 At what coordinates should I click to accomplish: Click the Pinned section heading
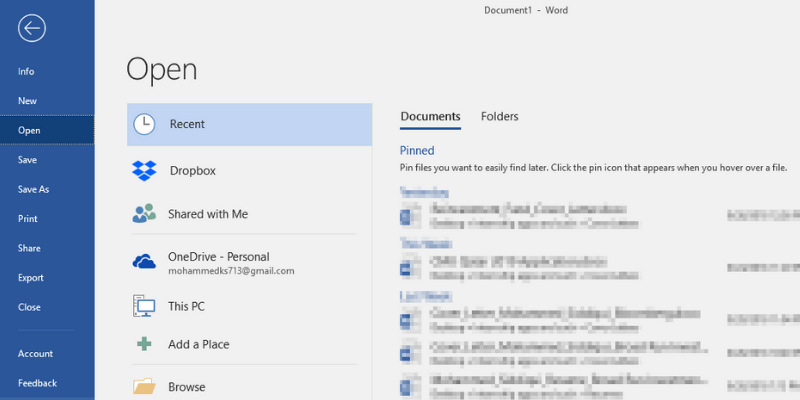tap(417, 151)
